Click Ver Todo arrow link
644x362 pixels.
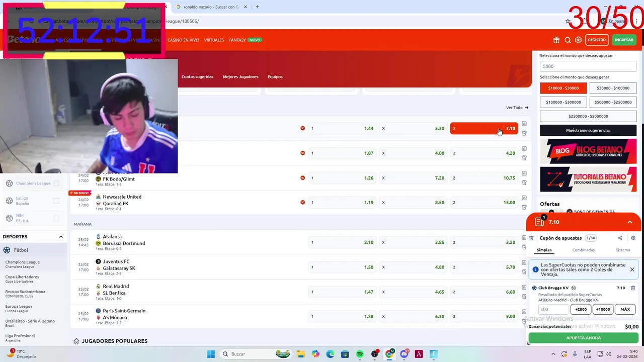click(x=517, y=108)
